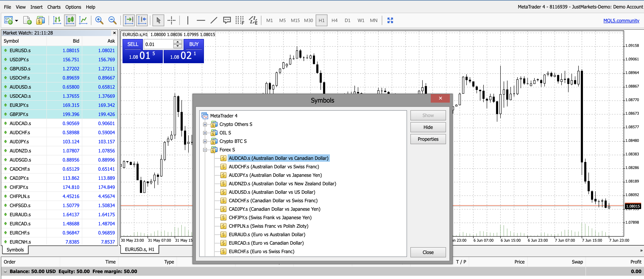Click the Hide button in Symbols dialog
The width and height of the screenshot is (644, 279).
click(428, 127)
